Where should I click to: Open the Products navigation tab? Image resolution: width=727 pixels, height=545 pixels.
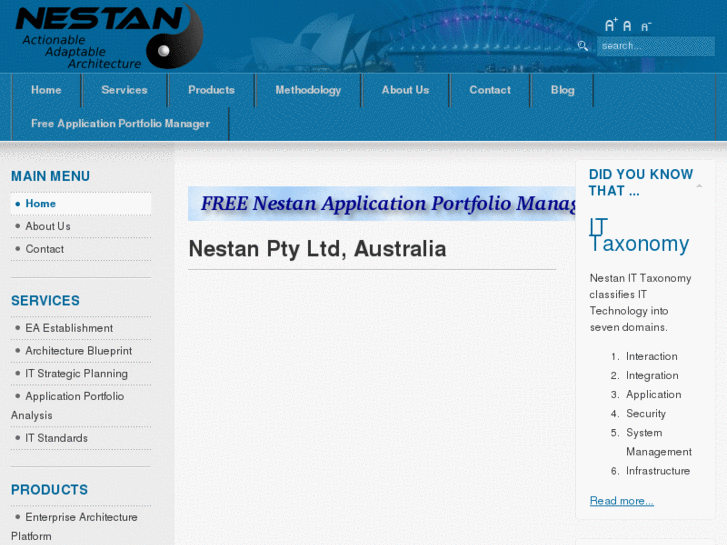point(211,90)
